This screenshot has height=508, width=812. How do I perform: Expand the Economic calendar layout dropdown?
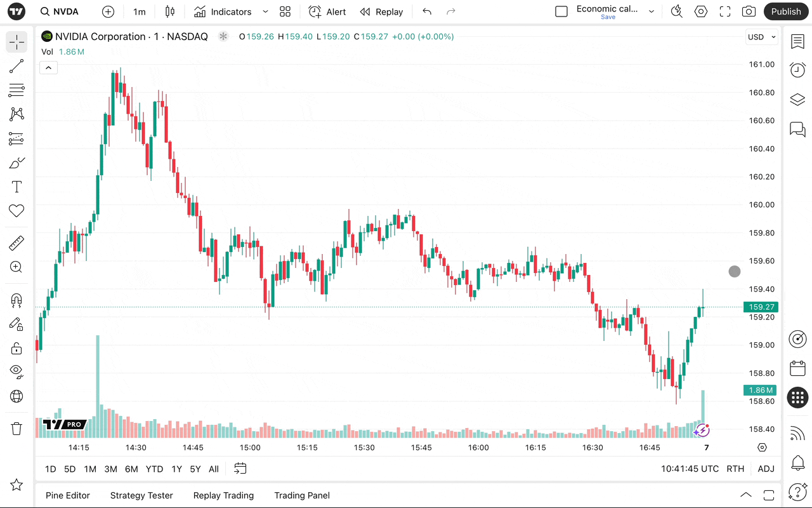tap(652, 11)
